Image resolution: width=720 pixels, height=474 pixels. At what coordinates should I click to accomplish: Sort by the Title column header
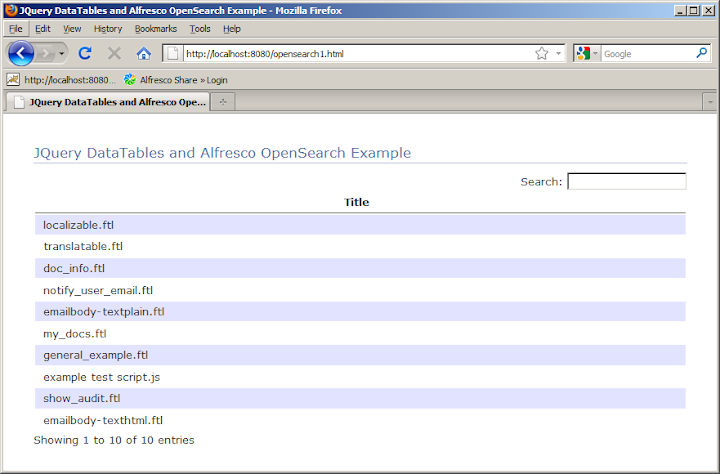(x=356, y=202)
